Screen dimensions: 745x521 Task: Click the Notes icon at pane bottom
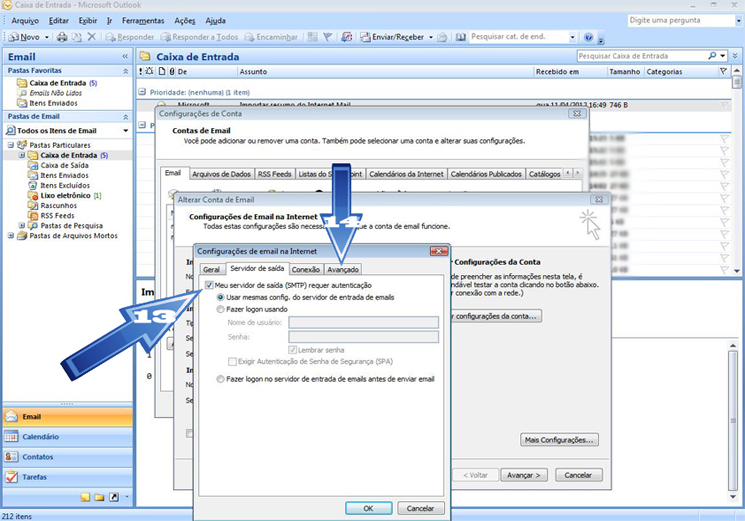[x=85, y=497]
